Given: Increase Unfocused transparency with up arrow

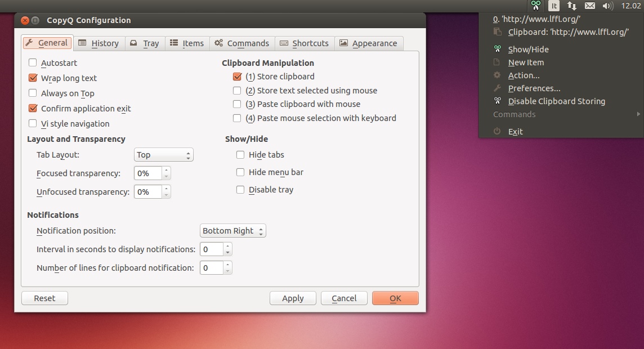Looking at the screenshot, I should [x=166, y=188].
